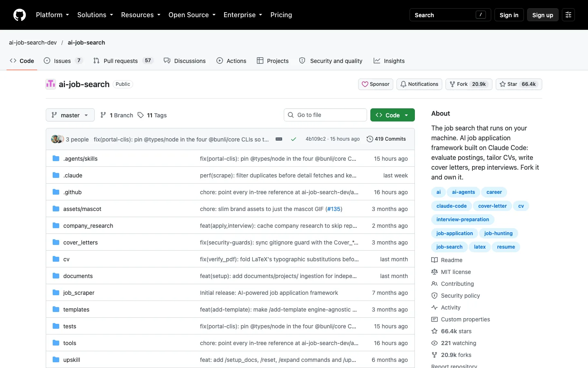Click the Security policy shield icon
Screen dimensions: 588x368
click(434, 296)
